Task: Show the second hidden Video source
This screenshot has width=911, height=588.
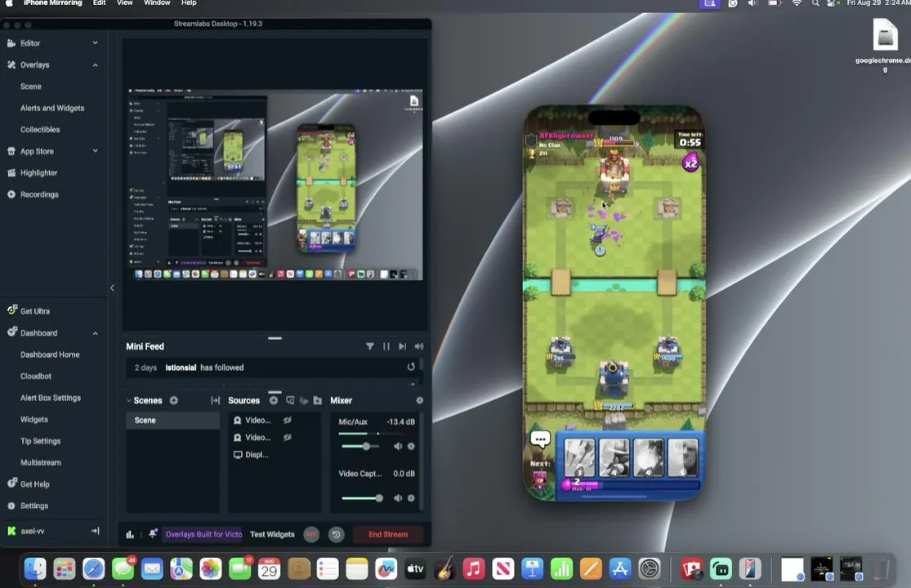Action: tap(287, 438)
